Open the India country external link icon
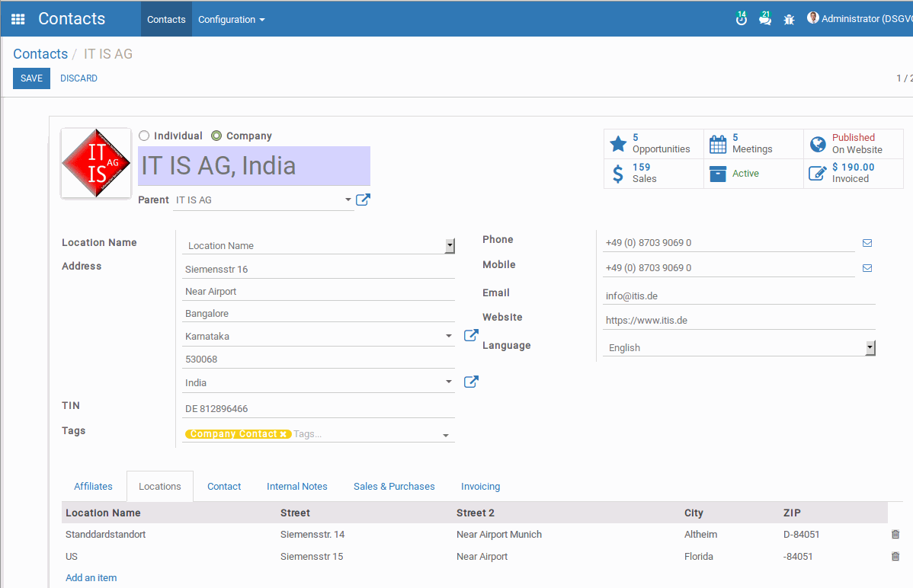The image size is (913, 588). click(x=471, y=382)
